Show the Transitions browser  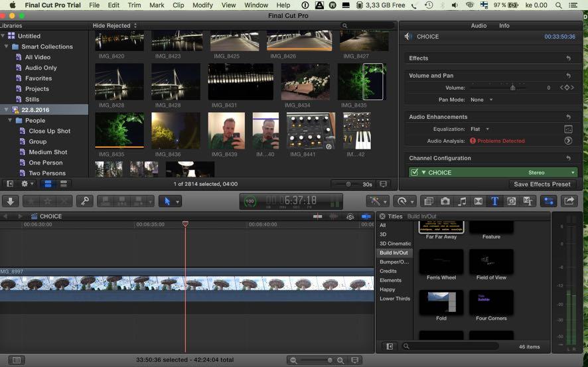(x=478, y=201)
